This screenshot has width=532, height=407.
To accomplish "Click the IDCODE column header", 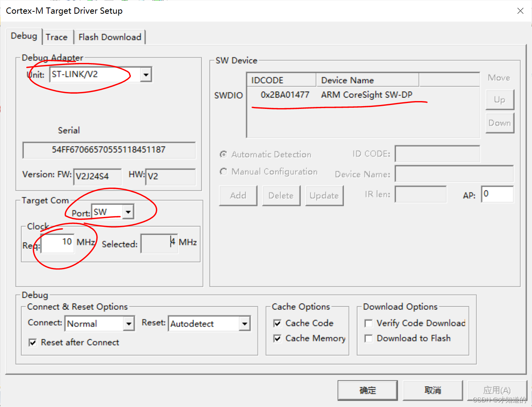I will 282,80.
